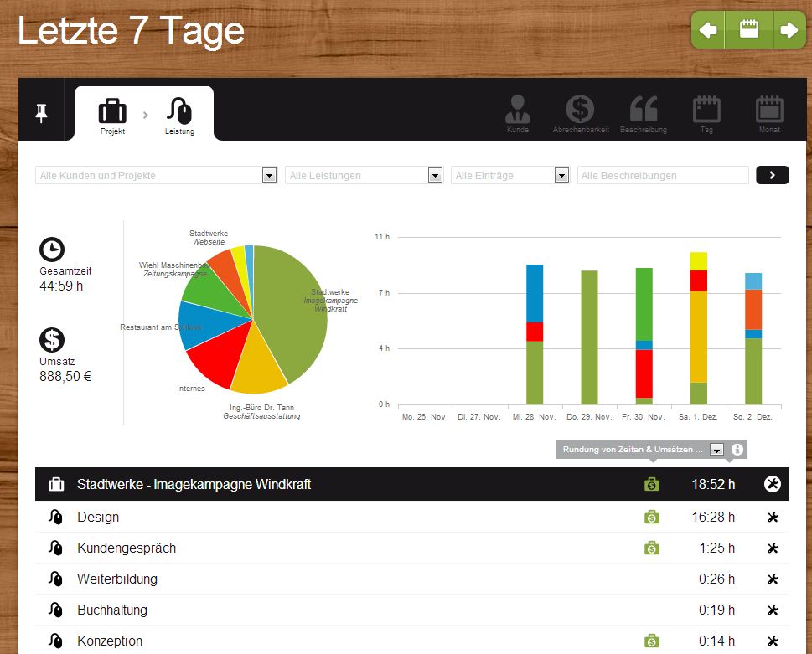
Task: Click the mouse icon beside Design
Action: click(55, 517)
